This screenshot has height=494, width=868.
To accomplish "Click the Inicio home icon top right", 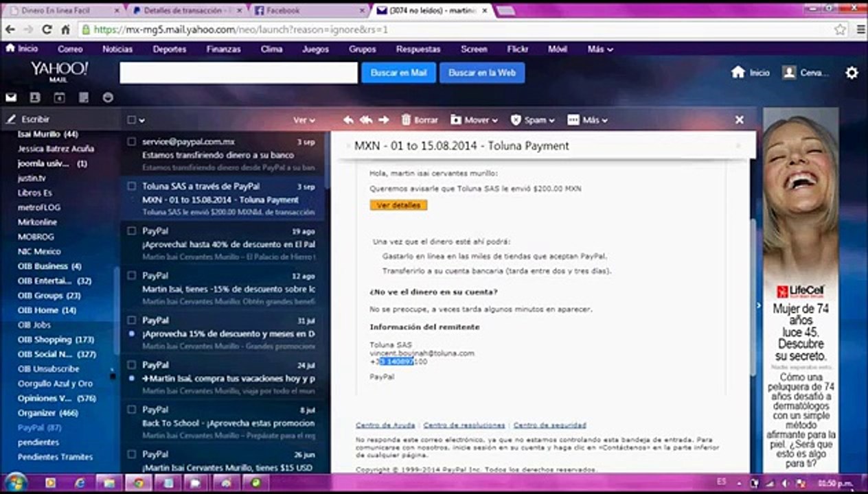I will [x=750, y=72].
